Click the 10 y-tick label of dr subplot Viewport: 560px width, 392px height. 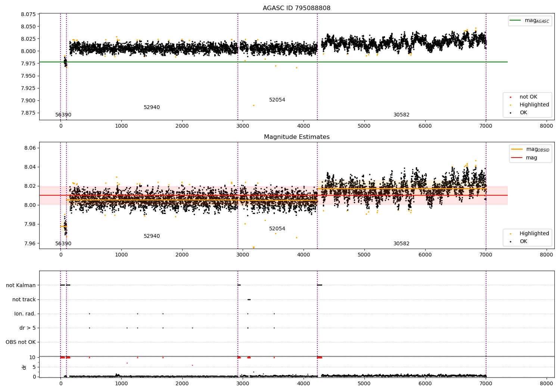coord(32,358)
